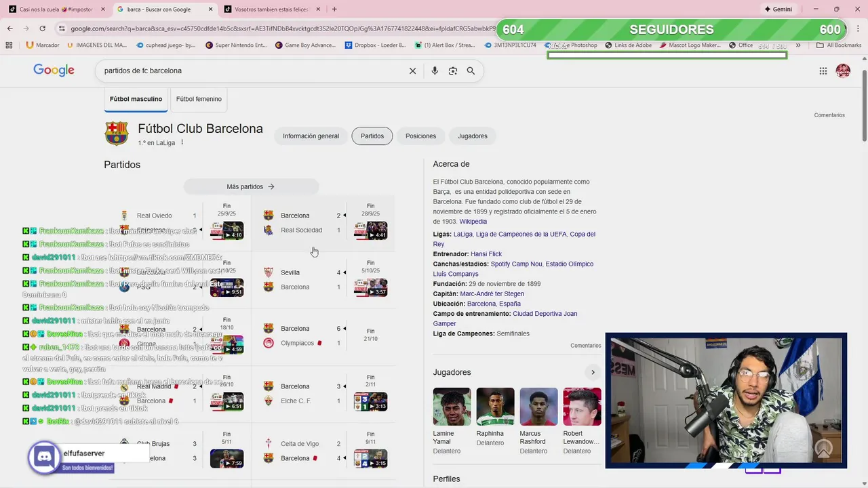Open Marc-André ter Stegen link
The image size is (868, 488).
(x=492, y=294)
